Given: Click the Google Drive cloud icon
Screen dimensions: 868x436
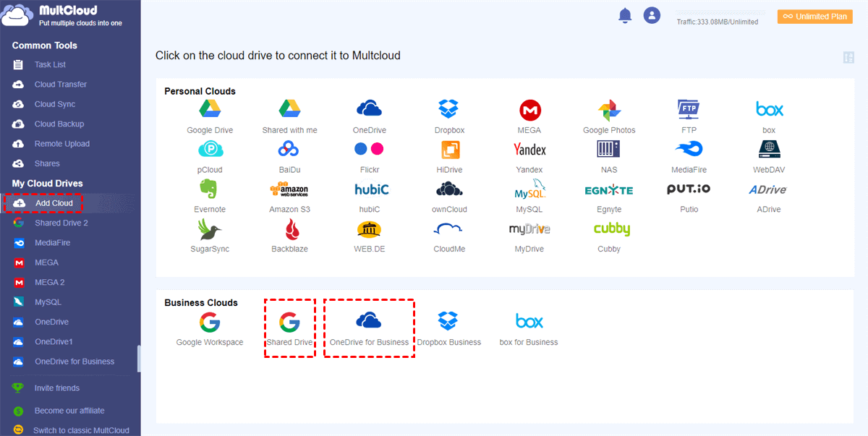Looking at the screenshot, I should pos(210,110).
